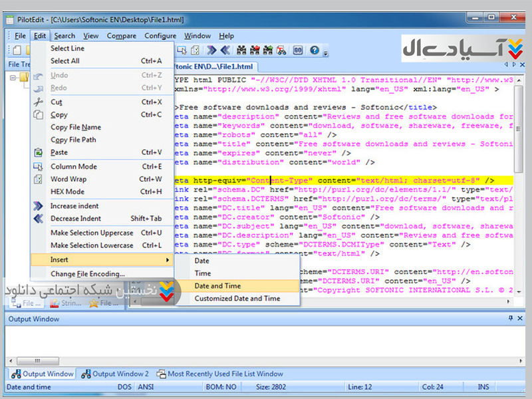This screenshot has height=399, width=532.
Task: Toggle HEX Mode in the Edit menu
Action: (x=67, y=192)
